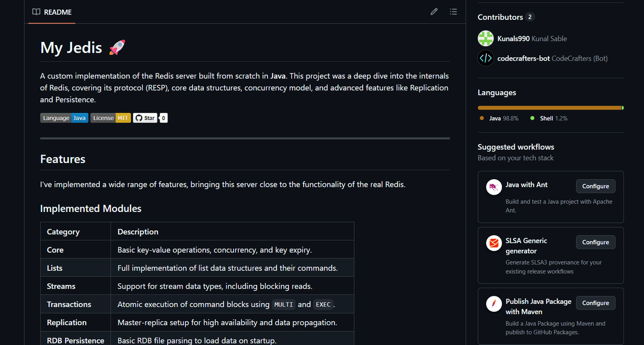
Task: Click the Java with Ant workflow icon
Action: click(x=493, y=187)
